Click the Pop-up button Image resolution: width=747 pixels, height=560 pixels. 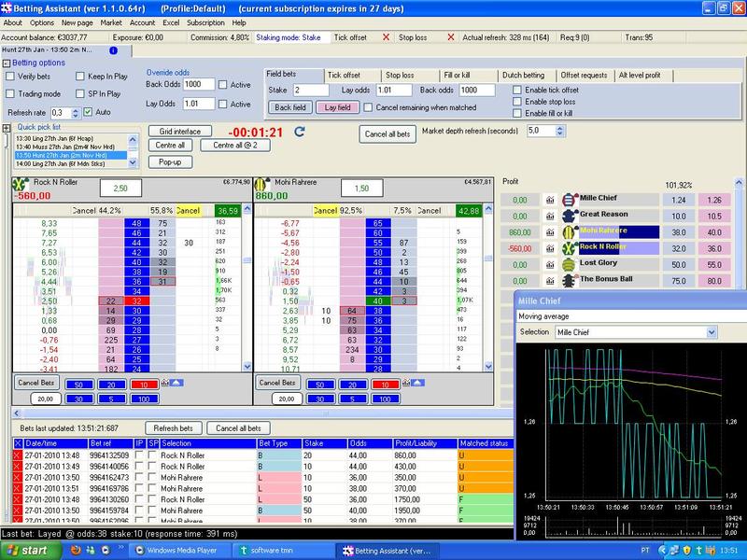170,161
